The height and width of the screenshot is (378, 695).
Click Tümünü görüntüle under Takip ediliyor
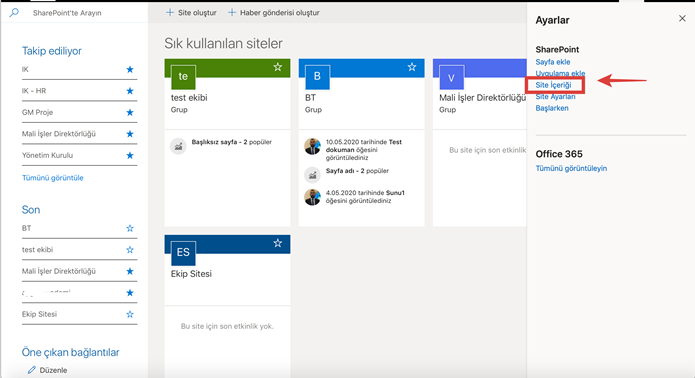pos(53,178)
